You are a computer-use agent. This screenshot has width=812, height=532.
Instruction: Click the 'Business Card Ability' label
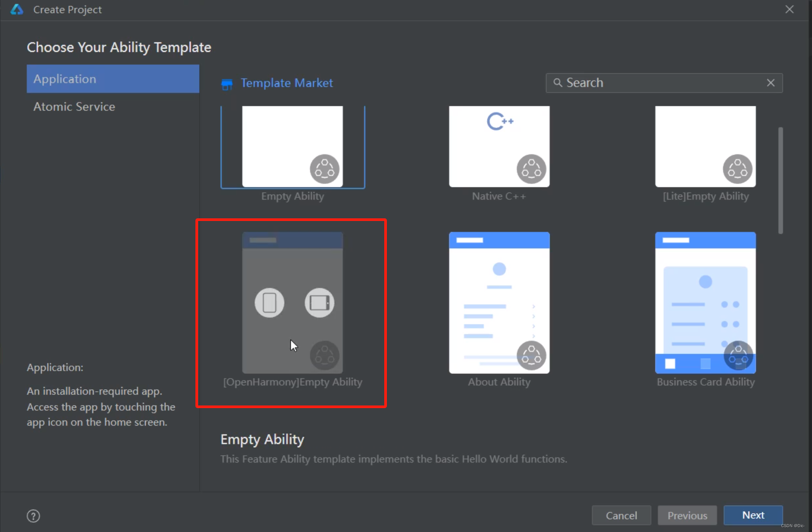pos(706,382)
